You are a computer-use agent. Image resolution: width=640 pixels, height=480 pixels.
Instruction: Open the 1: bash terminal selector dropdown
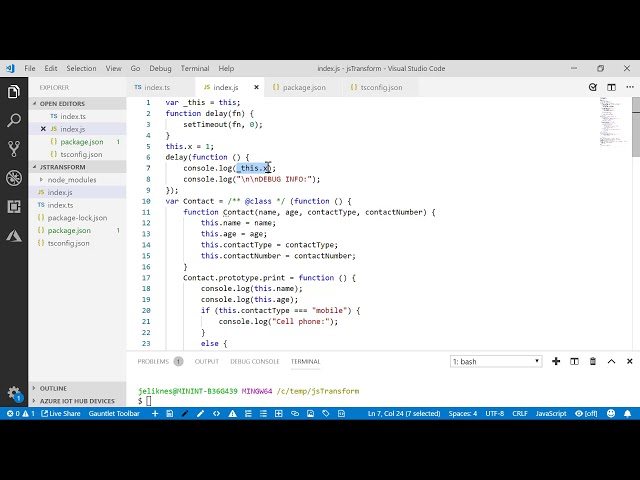click(x=496, y=361)
